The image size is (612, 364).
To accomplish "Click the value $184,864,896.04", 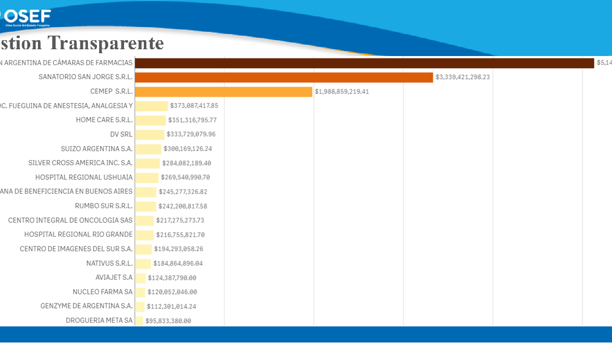I will [178, 263].
